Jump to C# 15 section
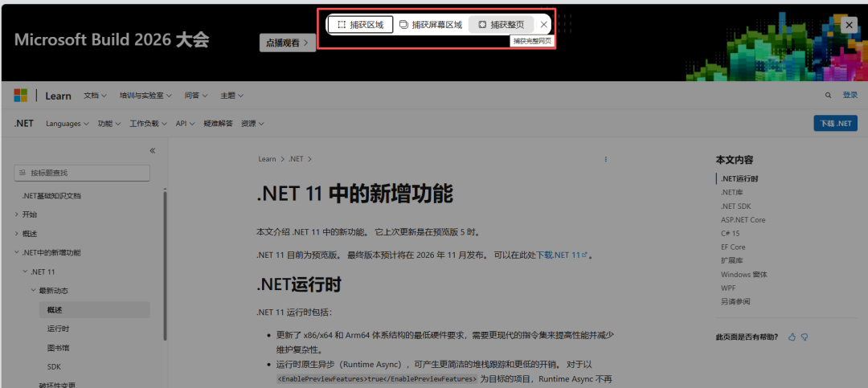This screenshot has height=388, width=868. [x=730, y=233]
